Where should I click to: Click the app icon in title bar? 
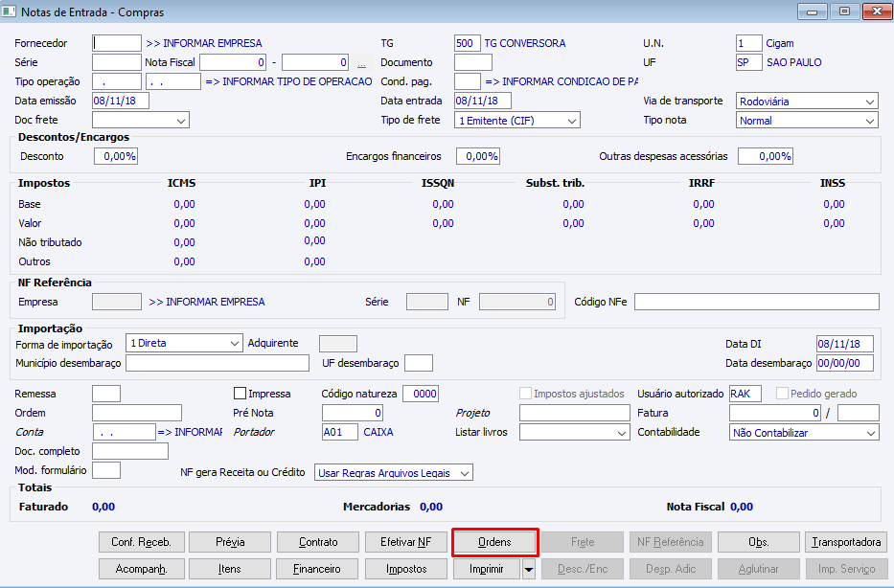(x=9, y=11)
